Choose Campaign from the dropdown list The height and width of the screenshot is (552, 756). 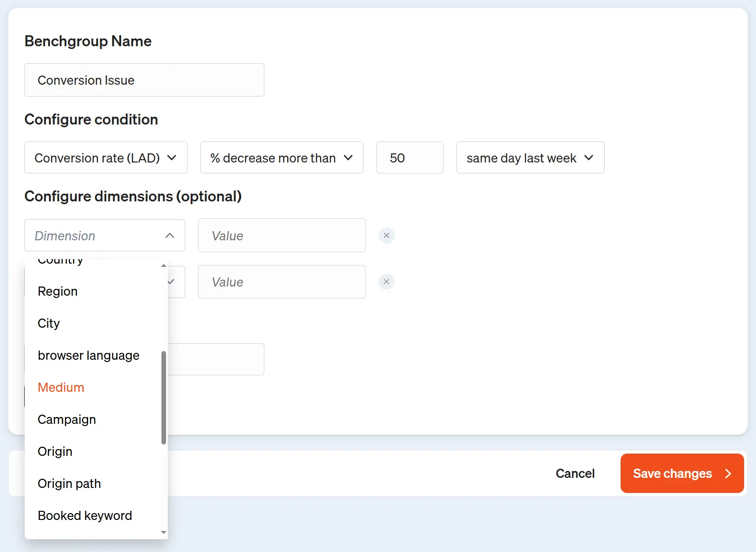point(67,420)
